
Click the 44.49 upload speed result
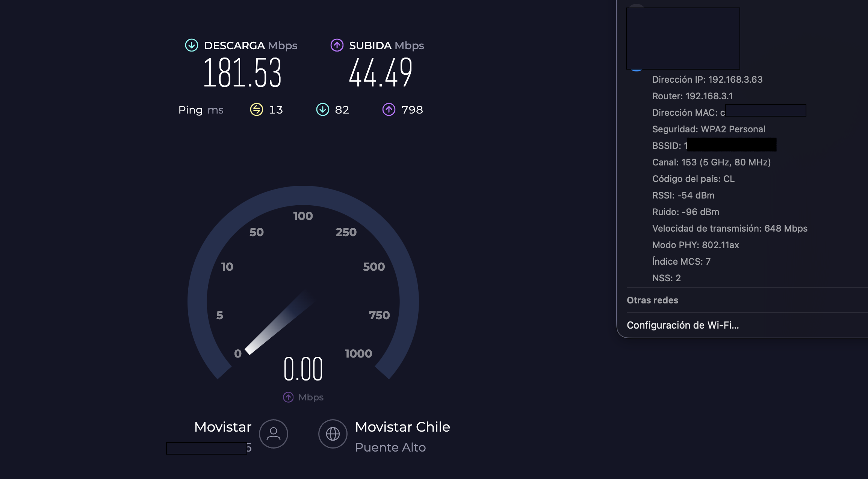pos(380,73)
